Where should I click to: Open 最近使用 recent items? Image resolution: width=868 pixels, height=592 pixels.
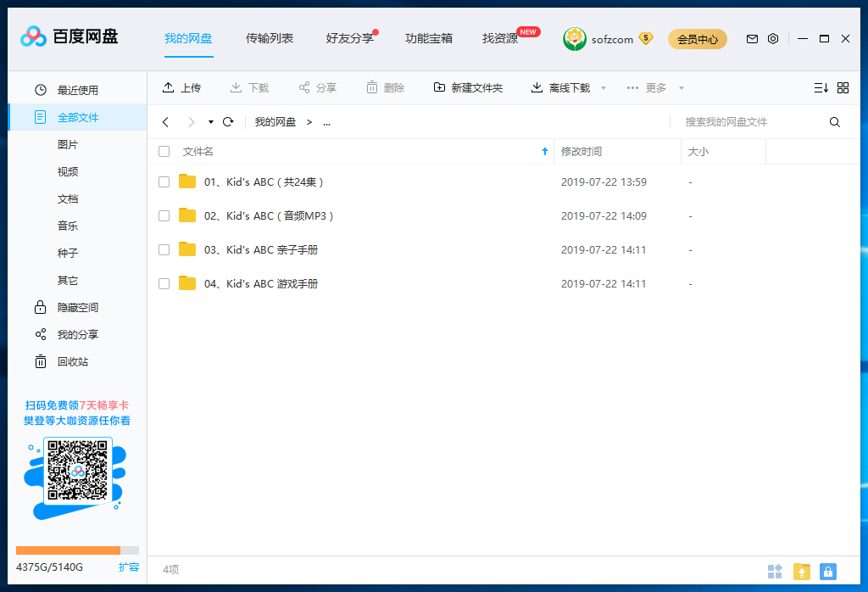point(66,90)
